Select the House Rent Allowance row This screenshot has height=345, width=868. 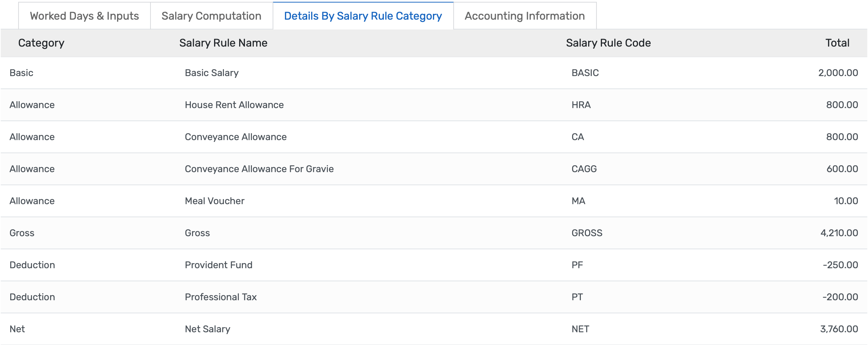pyautogui.click(x=234, y=104)
